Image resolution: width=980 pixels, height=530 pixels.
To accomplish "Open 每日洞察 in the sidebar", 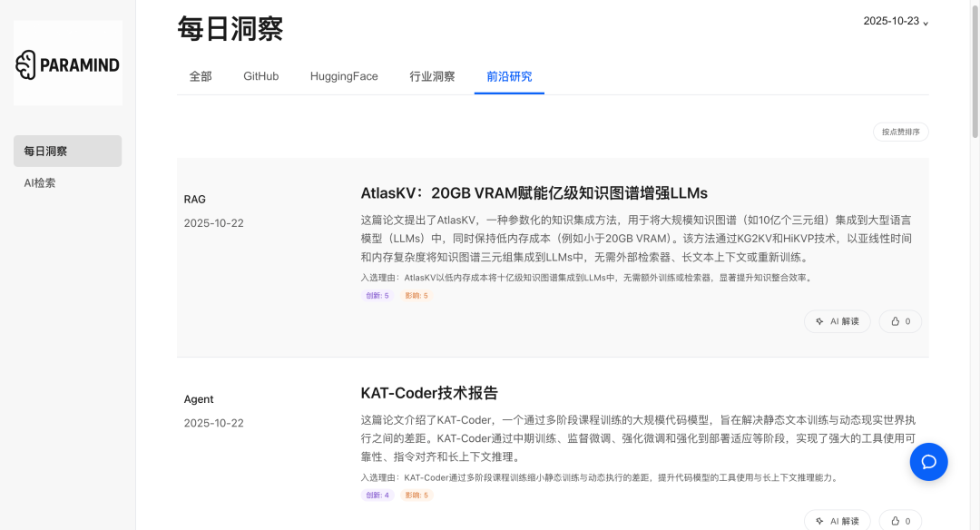I will [x=67, y=152].
